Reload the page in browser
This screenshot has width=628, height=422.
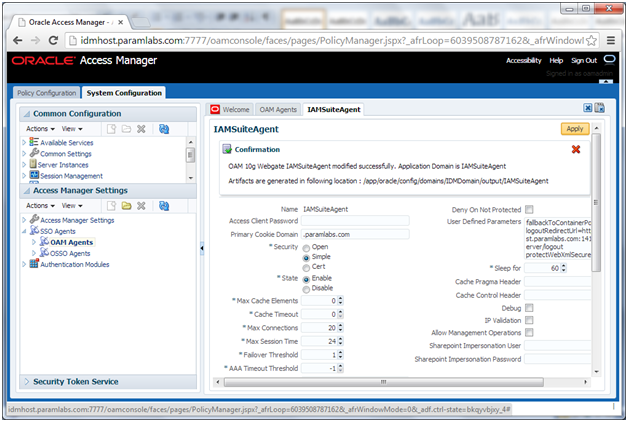[x=53, y=40]
